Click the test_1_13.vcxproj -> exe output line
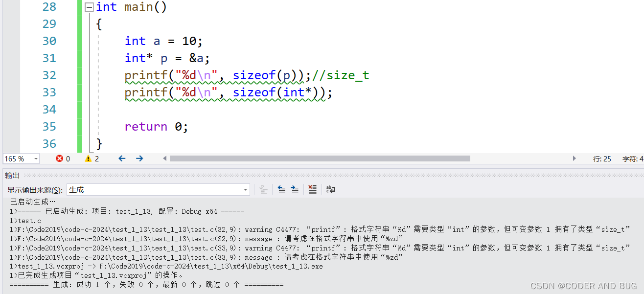Image resolution: width=644 pixels, height=294 pixels. pos(166,267)
